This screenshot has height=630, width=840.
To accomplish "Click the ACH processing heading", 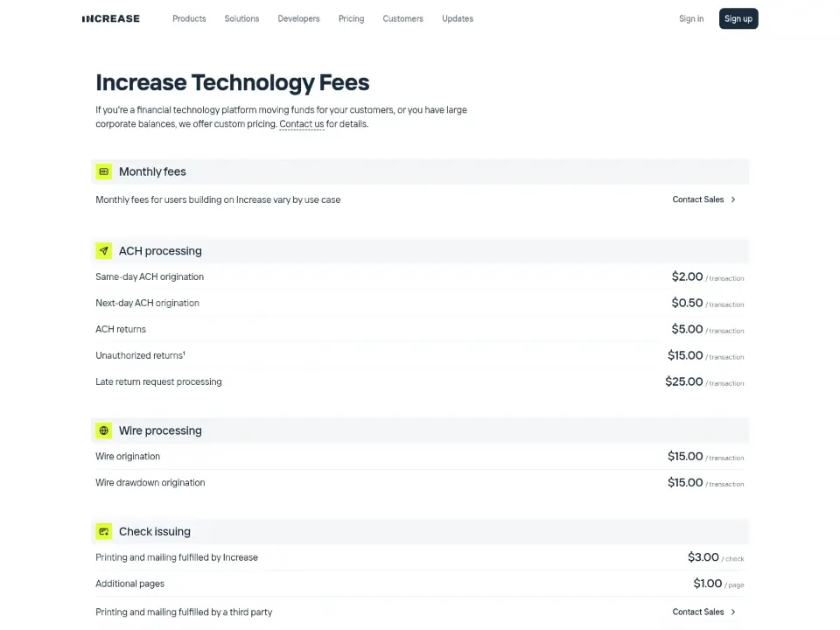I will point(160,251).
